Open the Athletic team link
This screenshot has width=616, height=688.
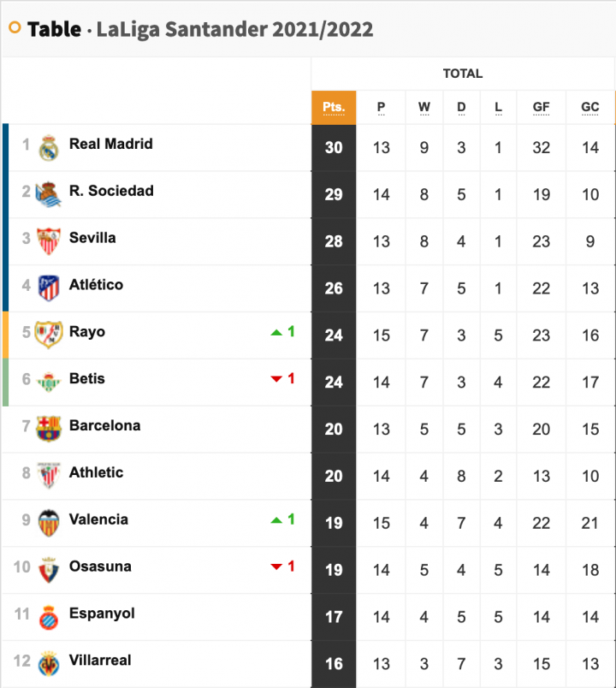click(96, 472)
